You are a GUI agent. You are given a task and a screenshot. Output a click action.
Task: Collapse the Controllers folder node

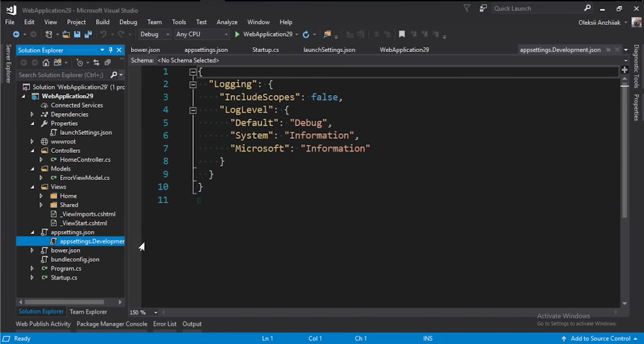(x=32, y=151)
